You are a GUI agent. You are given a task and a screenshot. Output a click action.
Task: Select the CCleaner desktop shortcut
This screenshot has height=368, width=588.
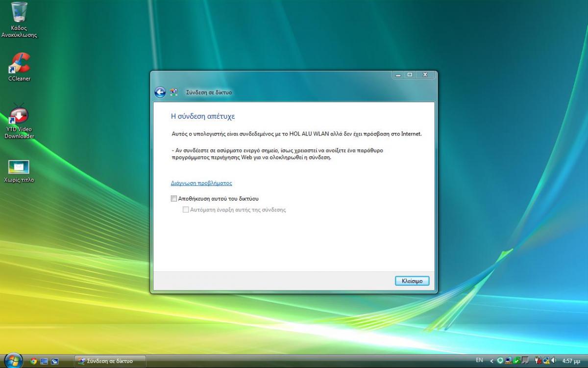pos(19,67)
